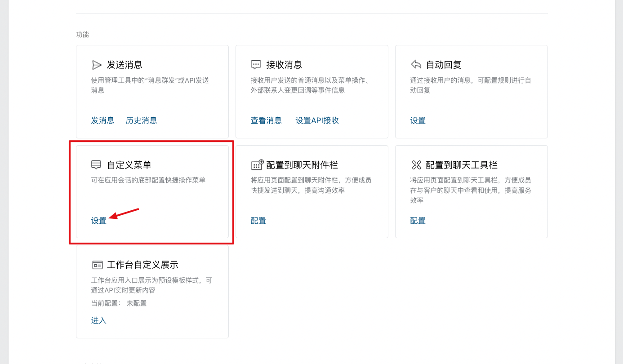Click the 接收消息 chat bubble icon
Viewport: 623px width, 364px height.
pos(256,65)
